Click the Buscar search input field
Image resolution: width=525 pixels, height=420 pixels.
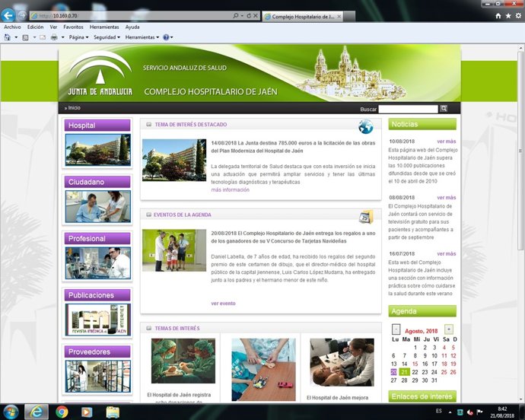[x=408, y=109]
